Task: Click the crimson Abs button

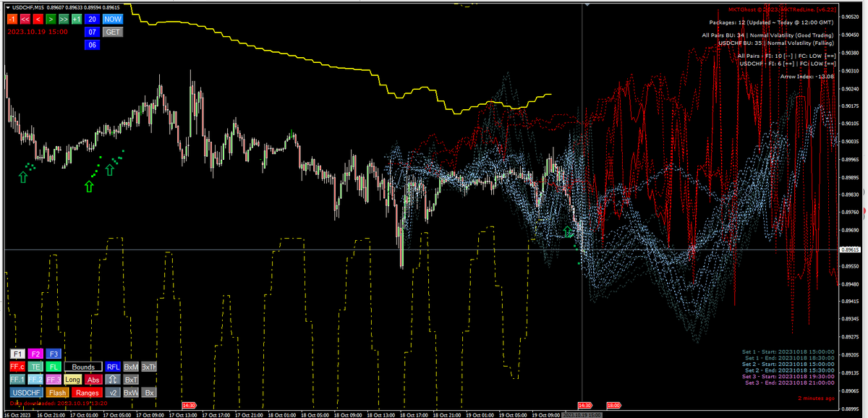Action: [93, 380]
